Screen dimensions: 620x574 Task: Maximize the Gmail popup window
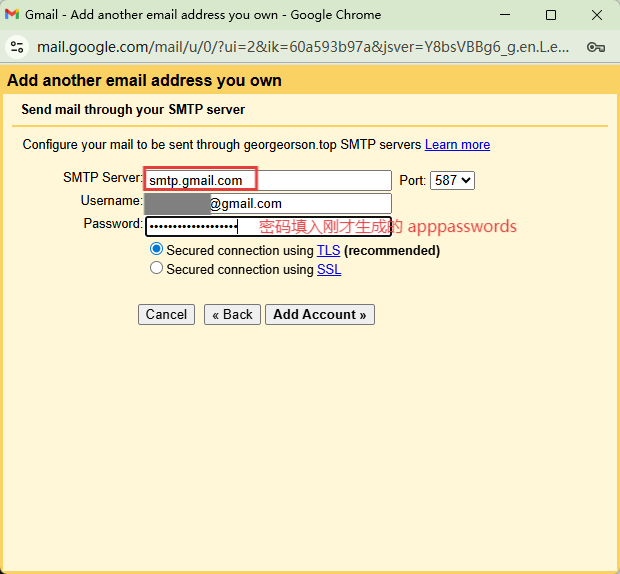pyautogui.click(x=550, y=15)
